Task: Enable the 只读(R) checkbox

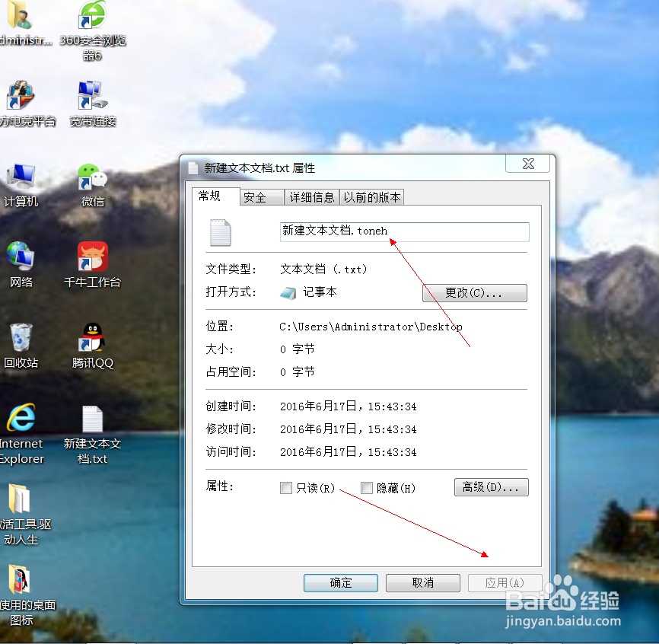Action: tap(286, 488)
